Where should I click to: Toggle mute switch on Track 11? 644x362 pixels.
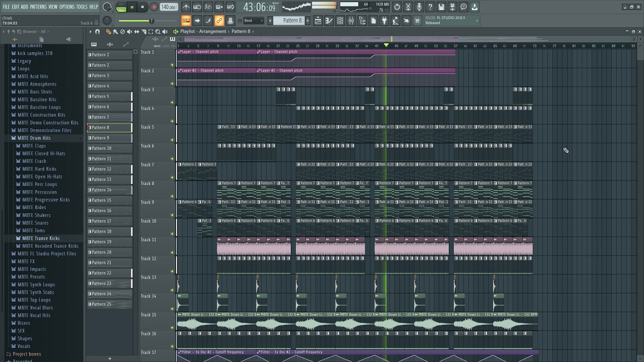172,252
